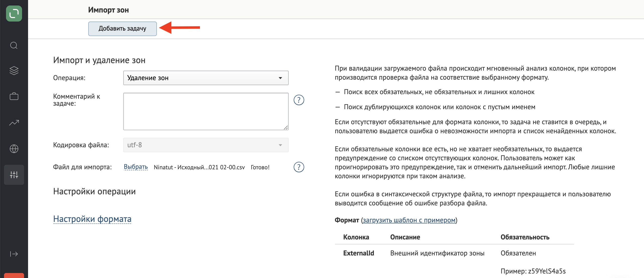Click the Файл для импорта: label
This screenshot has width=644, height=278.
(82, 167)
